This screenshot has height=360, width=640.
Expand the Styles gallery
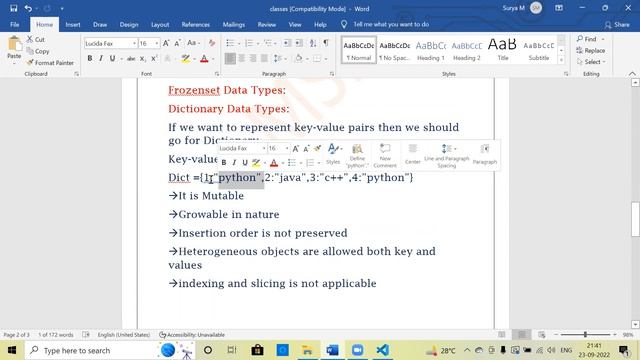562,60
